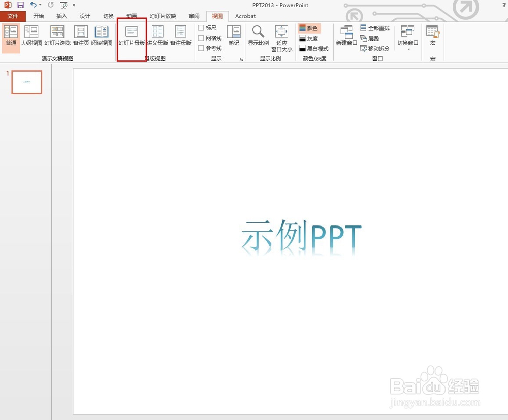Open Slide Master (幻灯片母版) view

coord(132,36)
